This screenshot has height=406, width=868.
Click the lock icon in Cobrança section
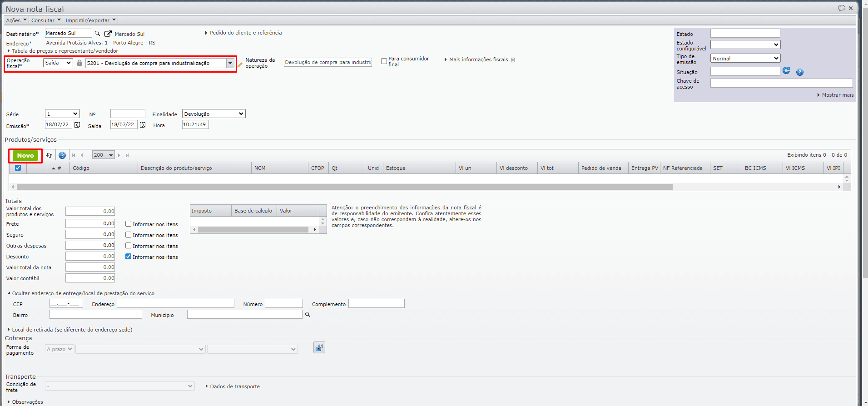point(319,347)
